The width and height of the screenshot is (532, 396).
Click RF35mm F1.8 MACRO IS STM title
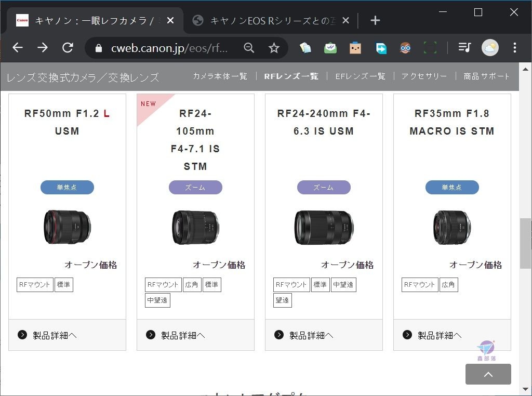tap(452, 122)
